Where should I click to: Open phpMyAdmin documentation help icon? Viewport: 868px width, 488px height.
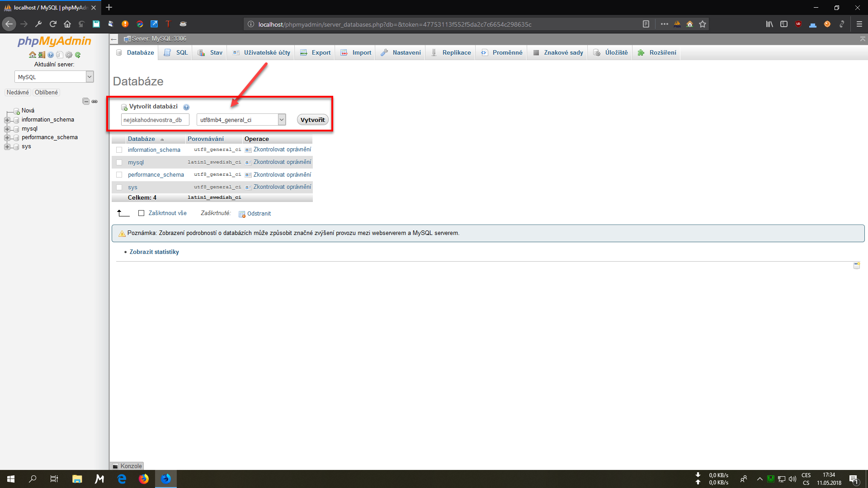(x=51, y=55)
